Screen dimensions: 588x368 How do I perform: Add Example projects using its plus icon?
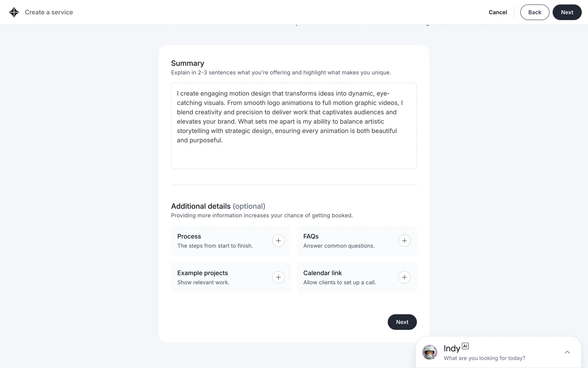pyautogui.click(x=278, y=277)
